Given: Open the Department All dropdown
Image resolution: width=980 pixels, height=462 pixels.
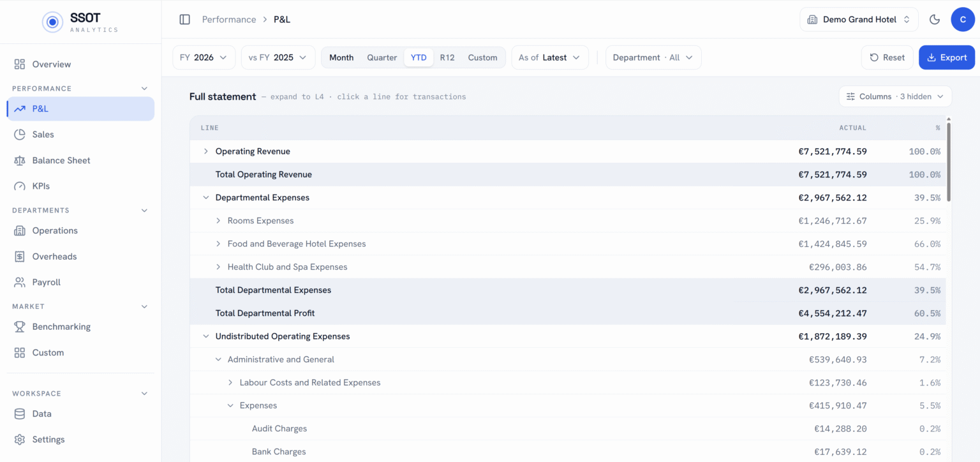Looking at the screenshot, I should pyautogui.click(x=653, y=57).
